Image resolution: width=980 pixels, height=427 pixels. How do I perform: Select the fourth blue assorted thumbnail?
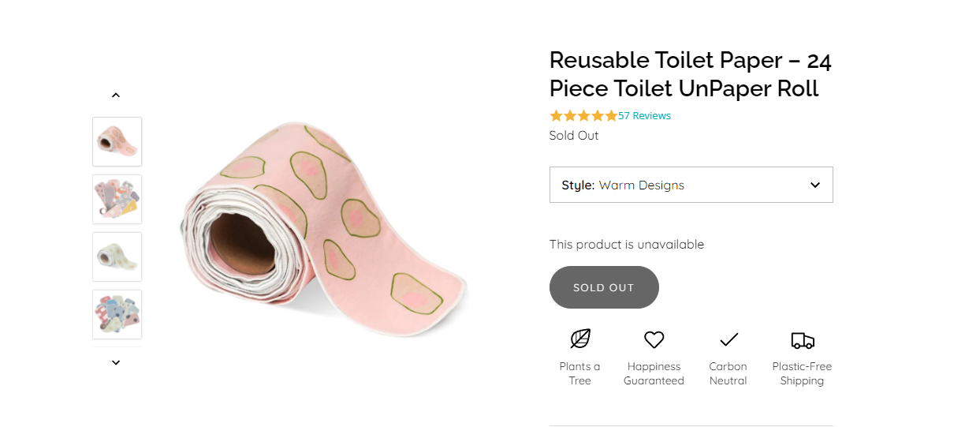(117, 314)
